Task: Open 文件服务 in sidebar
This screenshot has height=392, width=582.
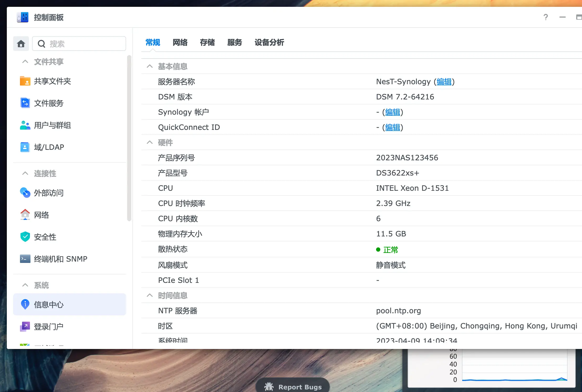Action: coord(70,103)
